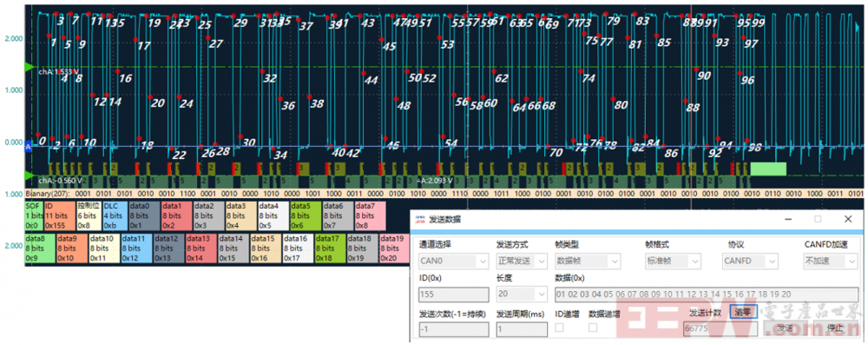Open the 协议 CANFD dropdown

(x=751, y=261)
